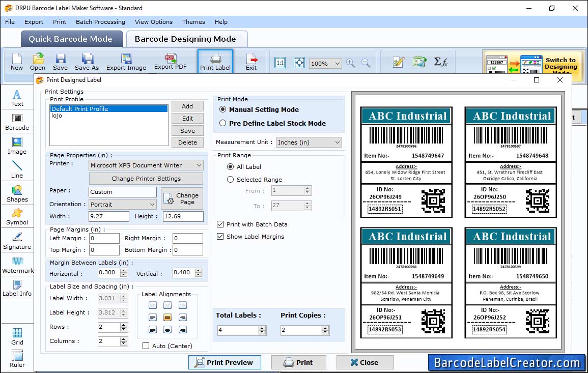Screen dimensions: 588x373
Task: Click the Export PDF icon
Action: pos(170,62)
